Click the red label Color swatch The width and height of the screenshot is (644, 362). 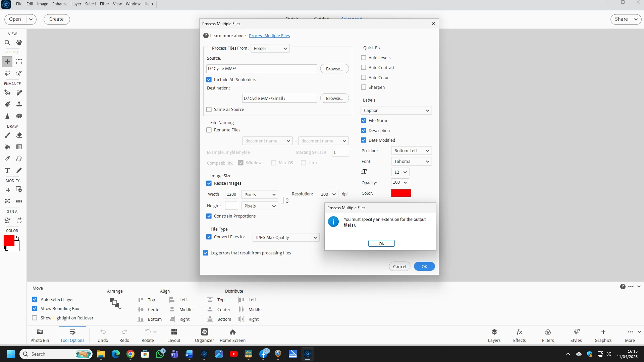pyautogui.click(x=401, y=193)
